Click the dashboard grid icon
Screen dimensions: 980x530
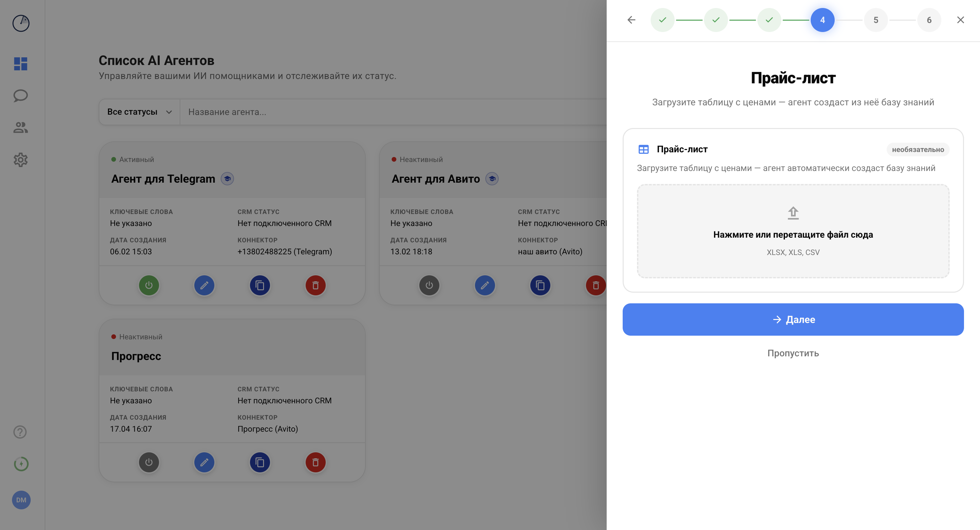click(21, 64)
